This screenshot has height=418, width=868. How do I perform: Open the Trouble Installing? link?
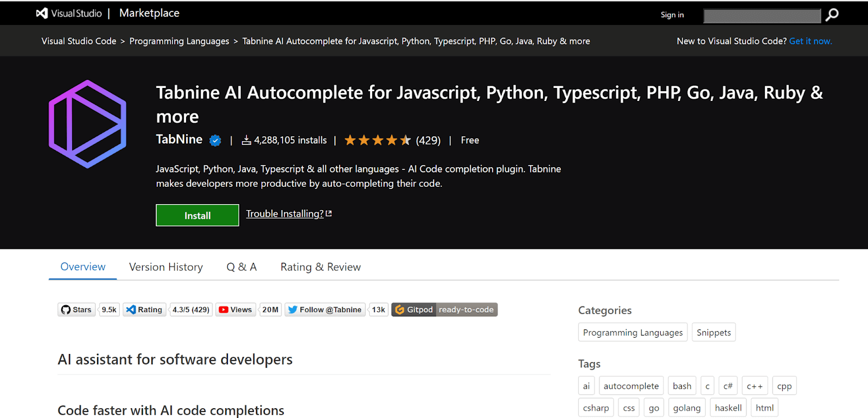point(285,213)
